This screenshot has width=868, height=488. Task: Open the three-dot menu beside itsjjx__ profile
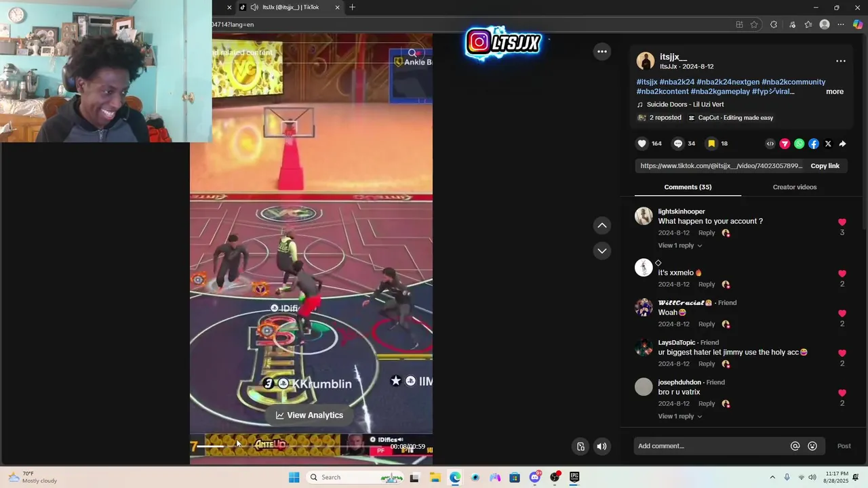point(841,61)
